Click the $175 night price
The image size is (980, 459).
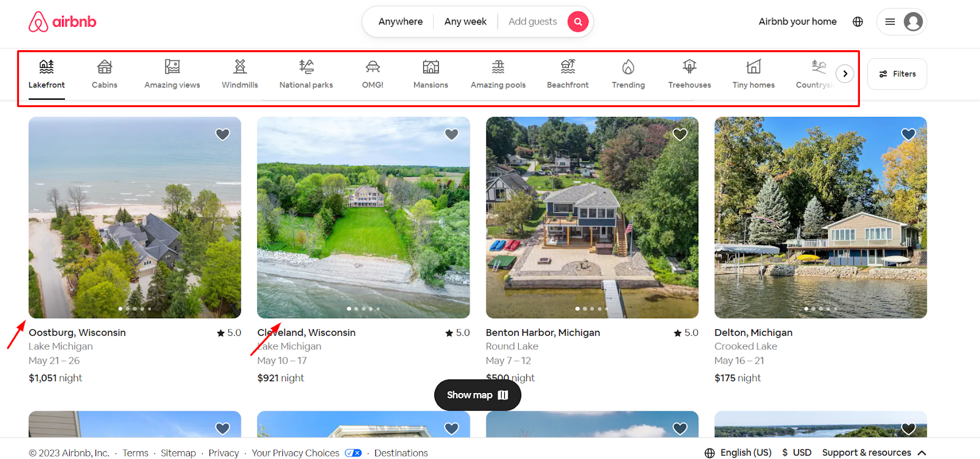[737, 378]
